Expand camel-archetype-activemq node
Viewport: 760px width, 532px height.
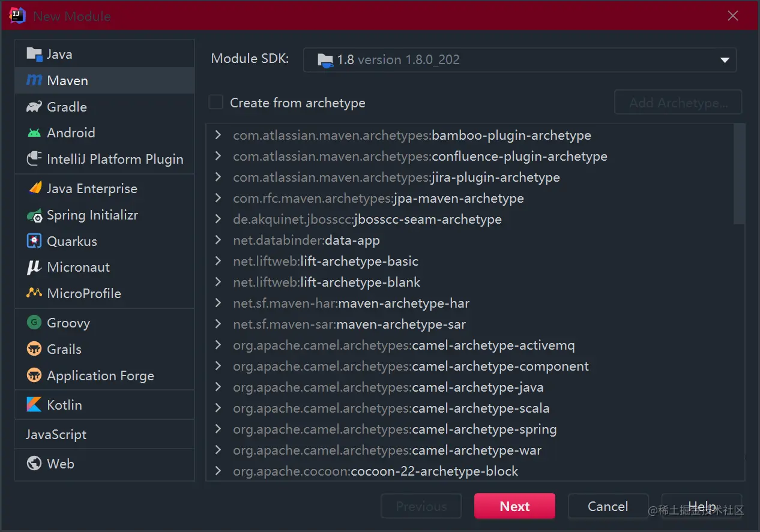pos(219,345)
